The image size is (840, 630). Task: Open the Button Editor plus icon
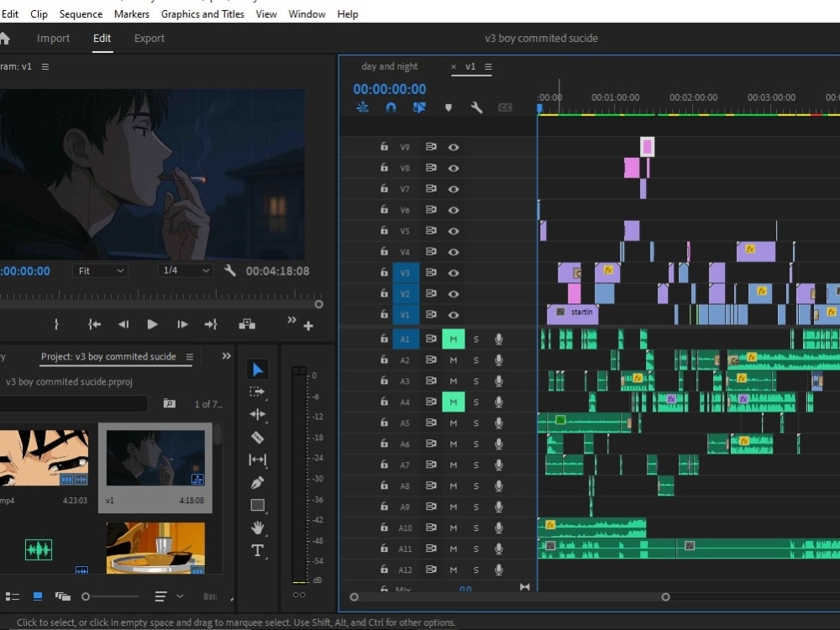tap(308, 326)
